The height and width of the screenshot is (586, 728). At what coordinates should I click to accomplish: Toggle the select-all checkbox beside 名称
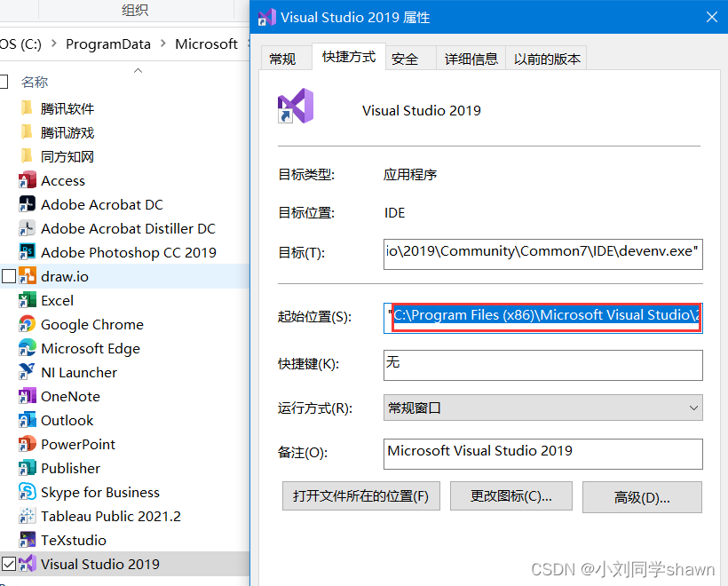[x=4, y=82]
